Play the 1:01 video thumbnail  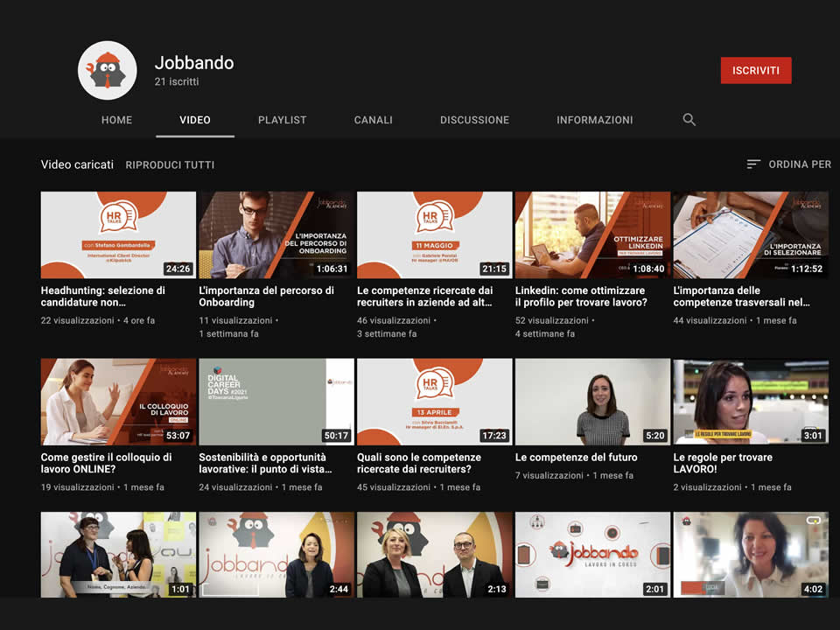tap(118, 555)
